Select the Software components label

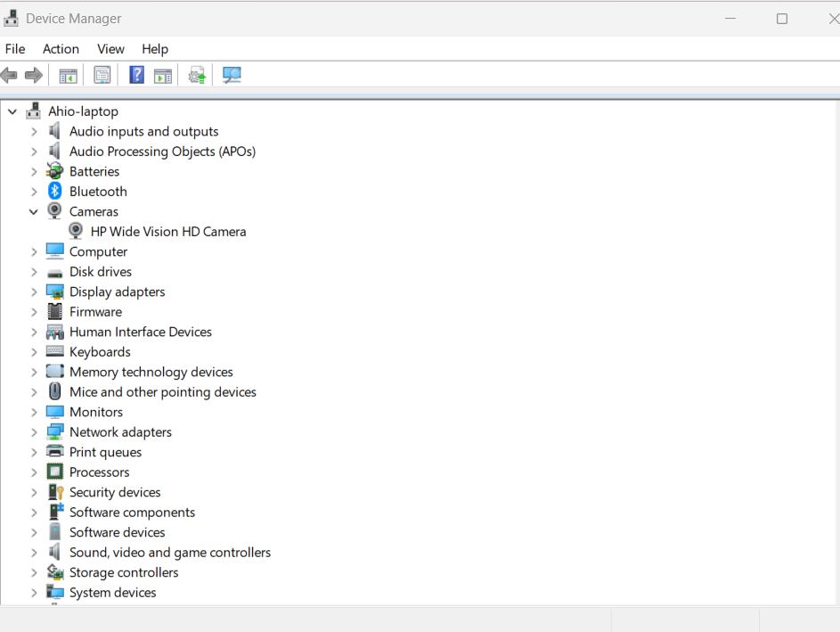(x=132, y=512)
